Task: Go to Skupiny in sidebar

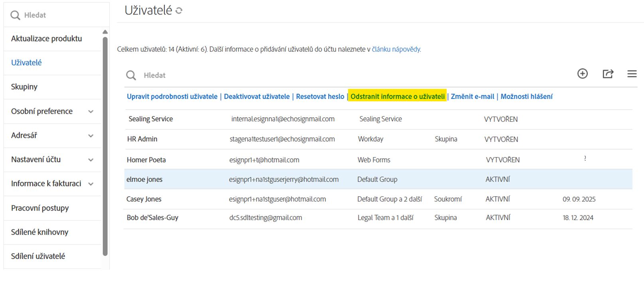Action: 24,87
